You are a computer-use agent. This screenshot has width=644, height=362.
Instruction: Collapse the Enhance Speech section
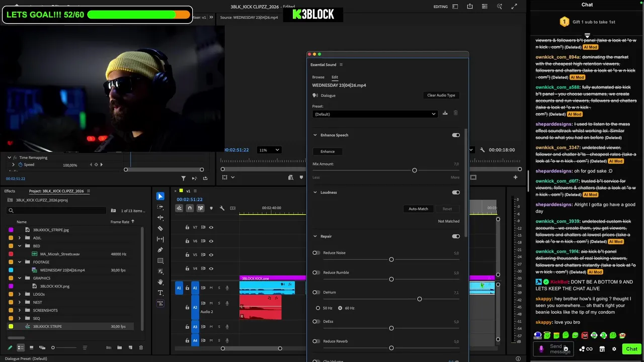click(315, 135)
